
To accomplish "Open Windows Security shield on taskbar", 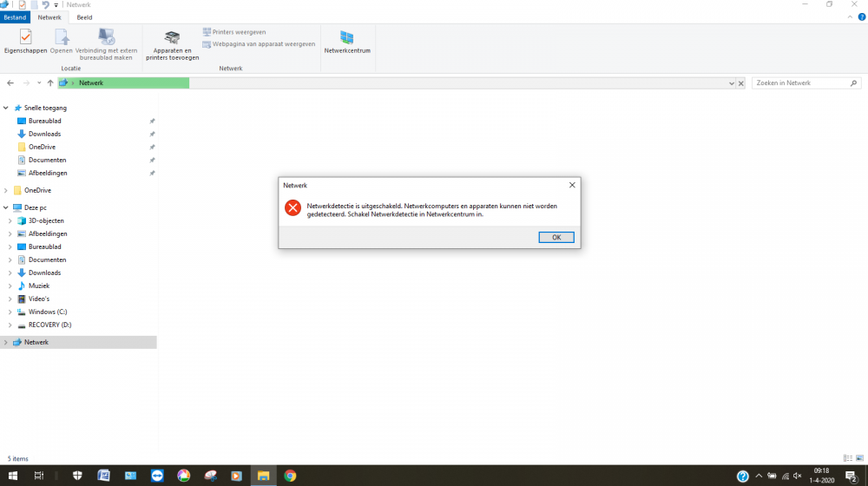I will 77,476.
